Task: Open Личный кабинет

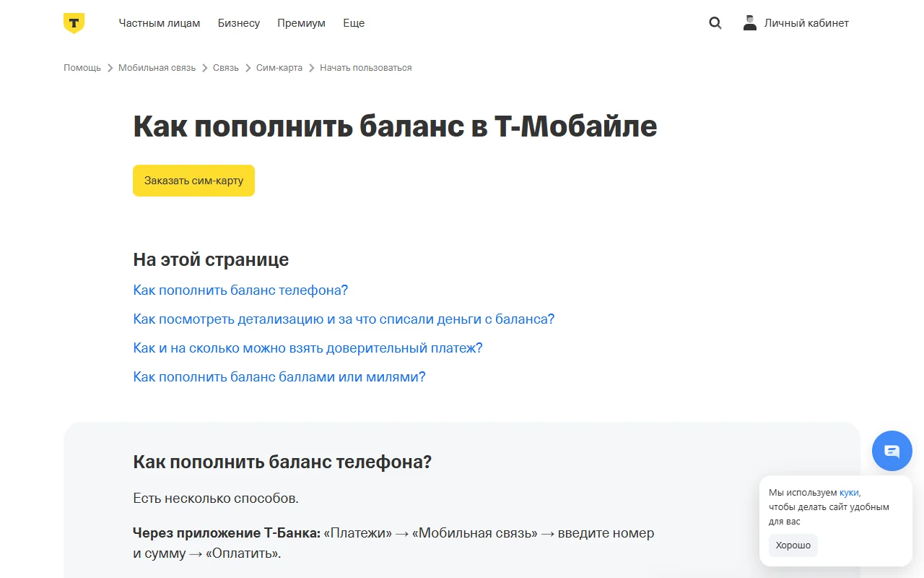Action: tap(806, 23)
